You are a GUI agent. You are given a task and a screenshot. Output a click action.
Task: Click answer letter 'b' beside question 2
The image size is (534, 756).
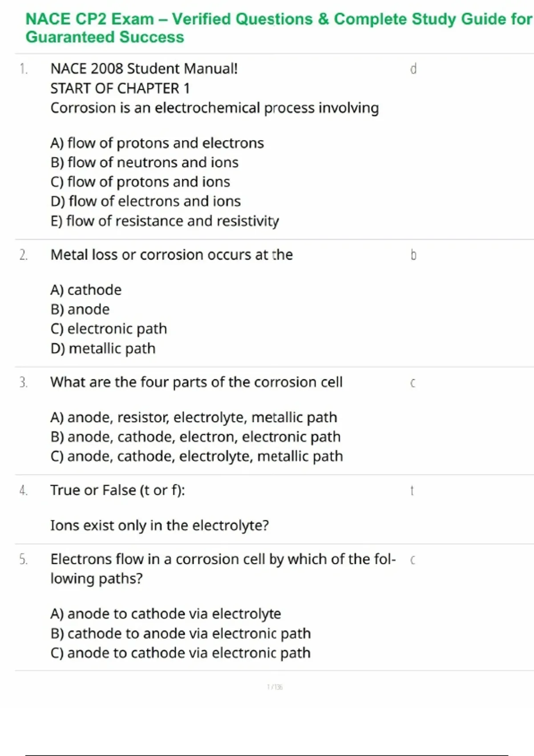click(x=413, y=255)
